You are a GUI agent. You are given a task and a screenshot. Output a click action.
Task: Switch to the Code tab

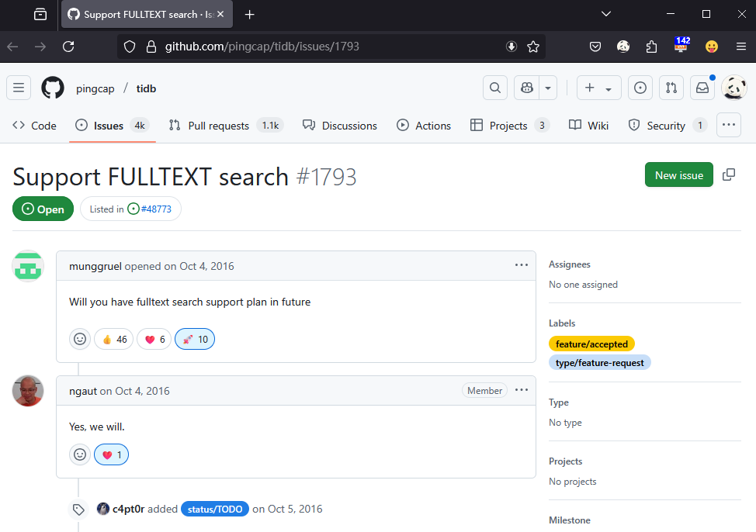[x=35, y=126]
